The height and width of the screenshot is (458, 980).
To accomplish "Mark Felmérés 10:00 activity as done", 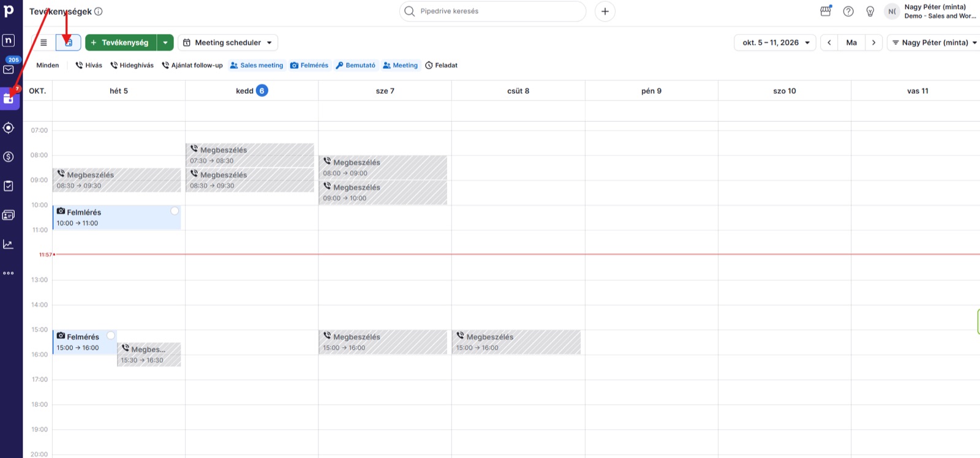I will pyautogui.click(x=175, y=211).
